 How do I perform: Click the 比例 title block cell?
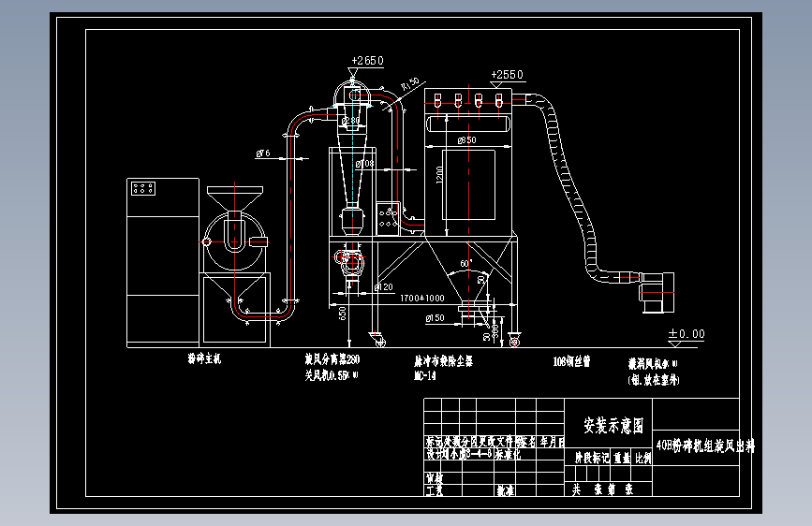[642, 458]
